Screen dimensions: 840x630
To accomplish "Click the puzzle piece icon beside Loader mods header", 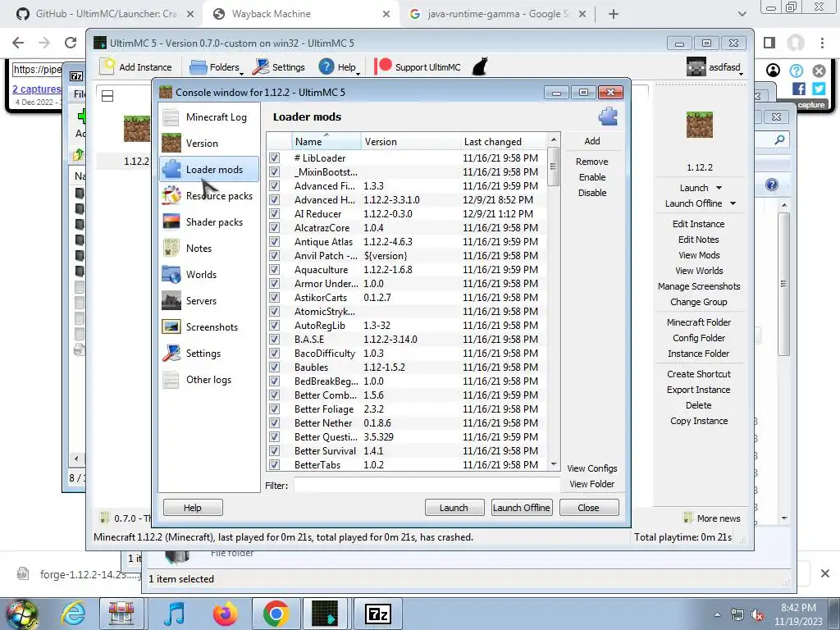I will click(x=608, y=116).
